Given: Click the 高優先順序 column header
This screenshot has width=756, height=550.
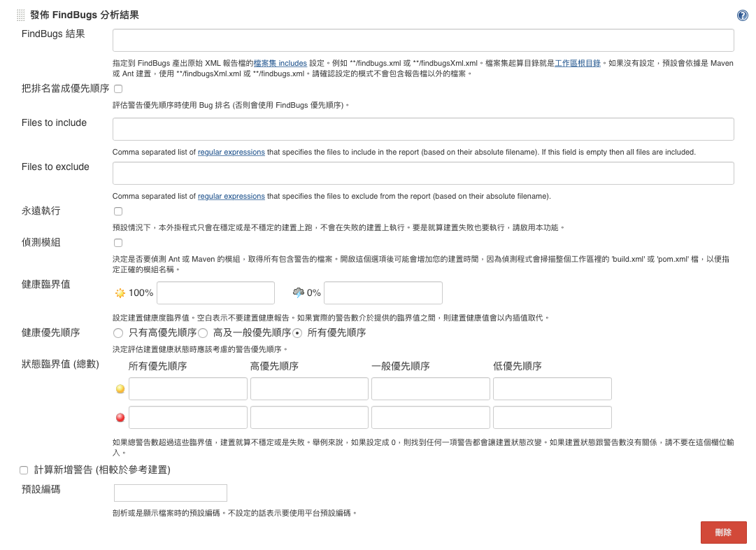Looking at the screenshot, I should click(x=274, y=366).
